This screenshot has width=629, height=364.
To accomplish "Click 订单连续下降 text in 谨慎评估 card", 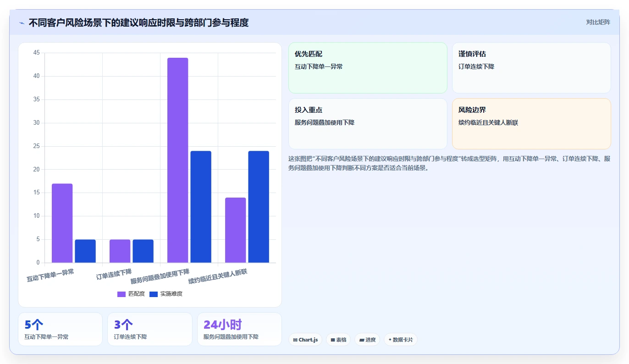I will [476, 66].
